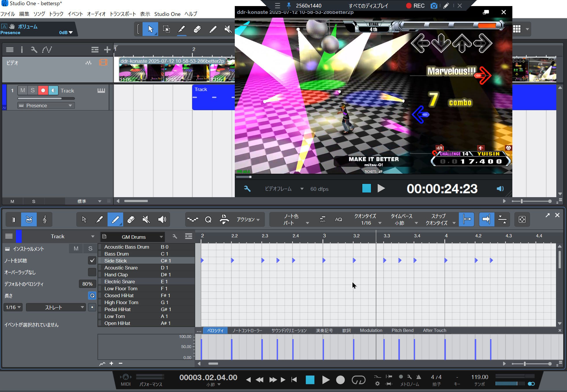The width and height of the screenshot is (567, 392).
Task: Open アクション dropdown menu
Action: 248,219
